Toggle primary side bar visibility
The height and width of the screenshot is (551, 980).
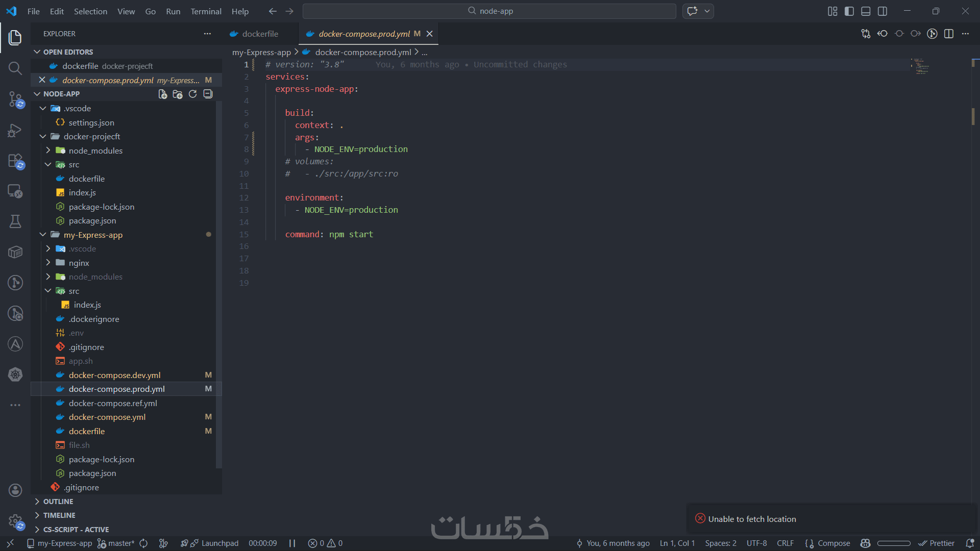click(x=849, y=11)
